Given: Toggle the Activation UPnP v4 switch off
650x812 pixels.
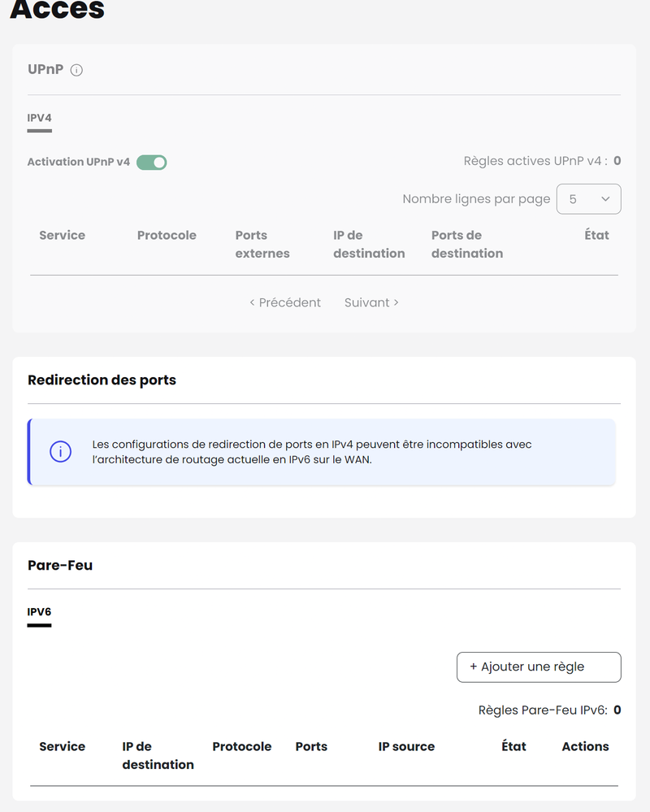Looking at the screenshot, I should (x=151, y=162).
